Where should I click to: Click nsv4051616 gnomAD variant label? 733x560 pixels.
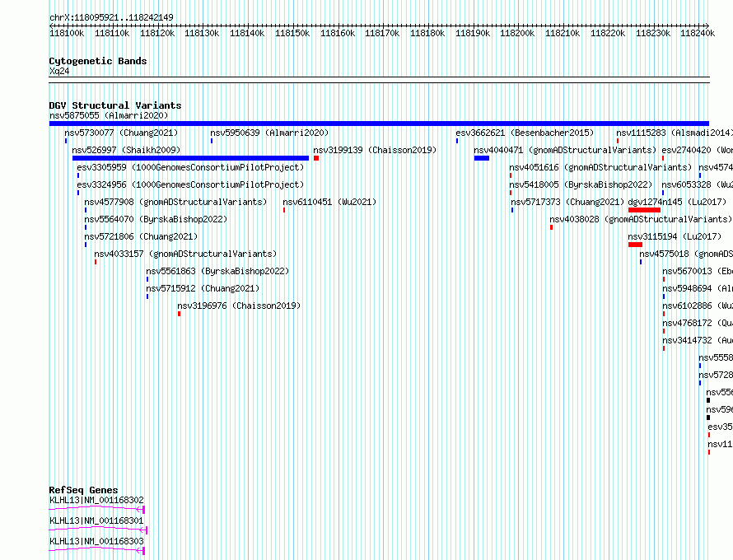600,167
